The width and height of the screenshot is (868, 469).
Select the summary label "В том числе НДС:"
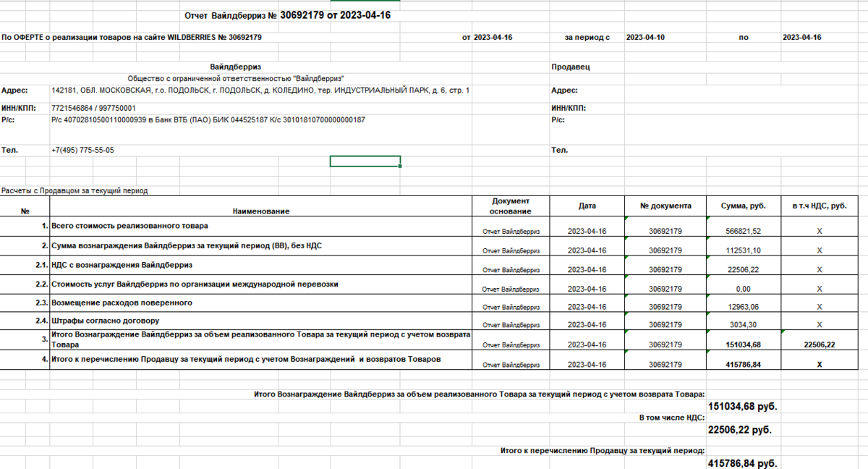tap(672, 418)
